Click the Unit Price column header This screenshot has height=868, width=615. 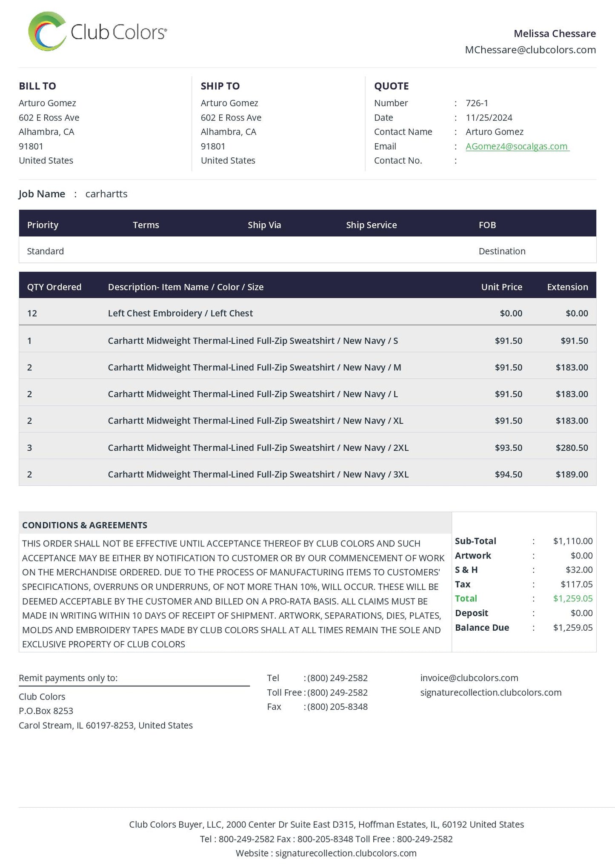pos(501,287)
